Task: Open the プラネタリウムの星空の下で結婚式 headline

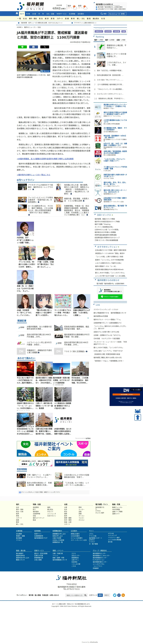Action: 40,187
